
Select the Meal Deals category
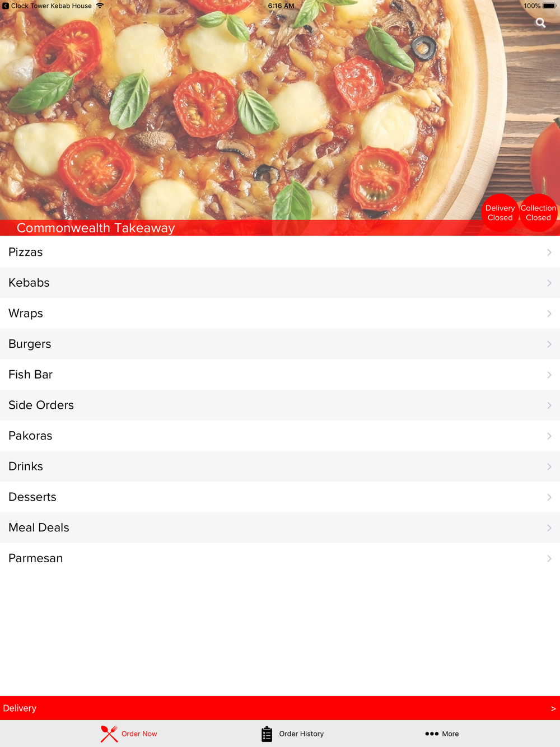point(280,527)
